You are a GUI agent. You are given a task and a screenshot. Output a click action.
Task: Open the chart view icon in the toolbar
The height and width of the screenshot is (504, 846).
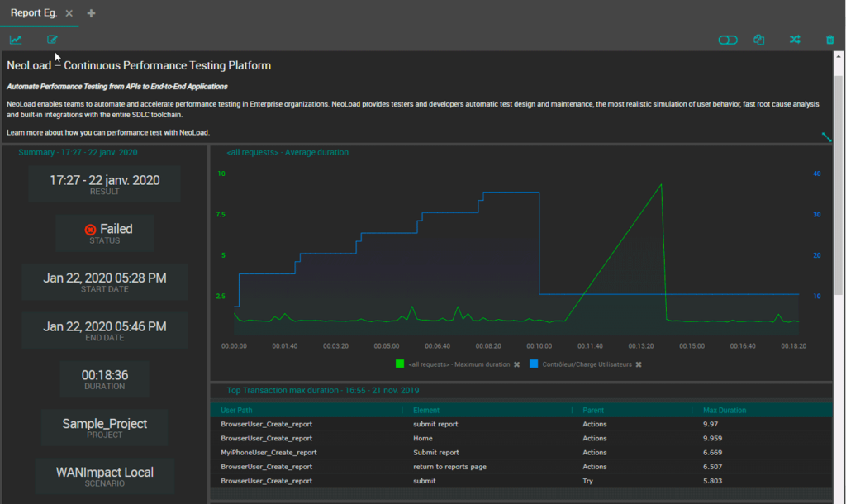(x=16, y=40)
